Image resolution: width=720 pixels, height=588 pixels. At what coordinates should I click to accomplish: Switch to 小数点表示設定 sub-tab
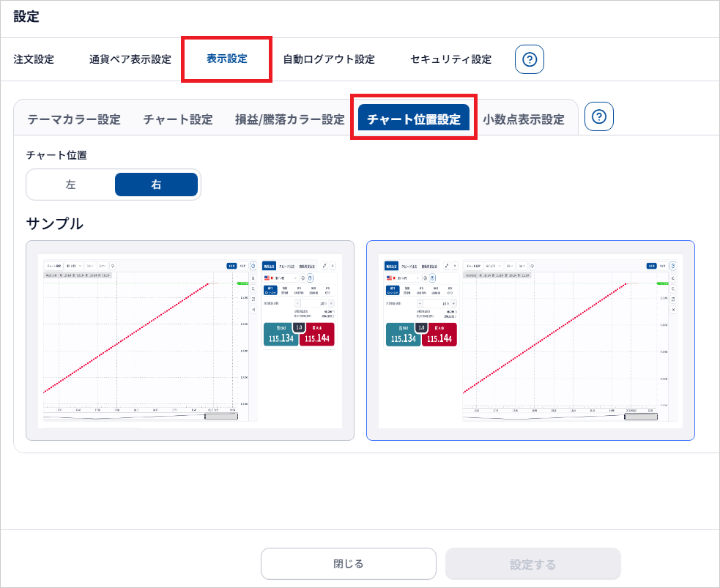pos(524,119)
